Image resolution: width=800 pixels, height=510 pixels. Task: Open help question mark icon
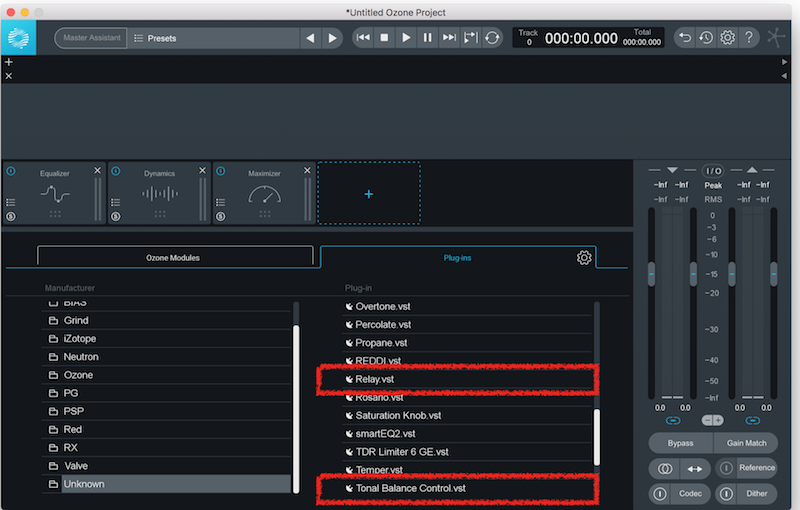[748, 38]
